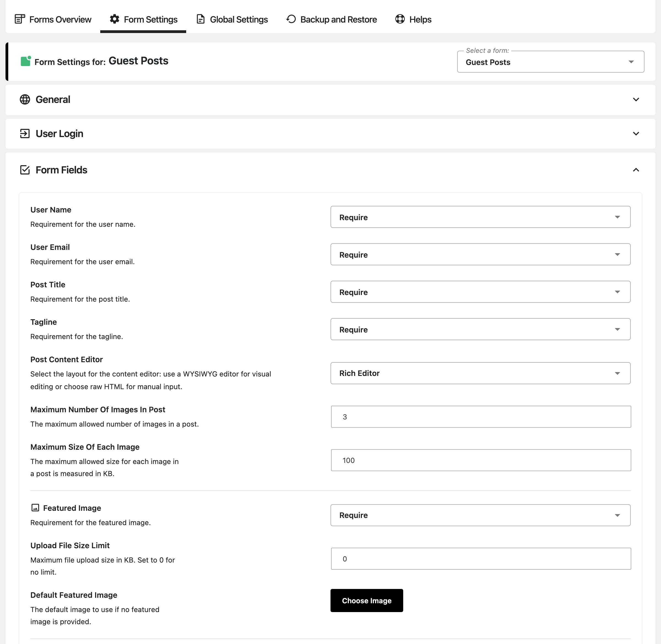Viewport: 661px width, 644px height.
Task: Open the Tagline requirement dropdown
Action: (480, 329)
